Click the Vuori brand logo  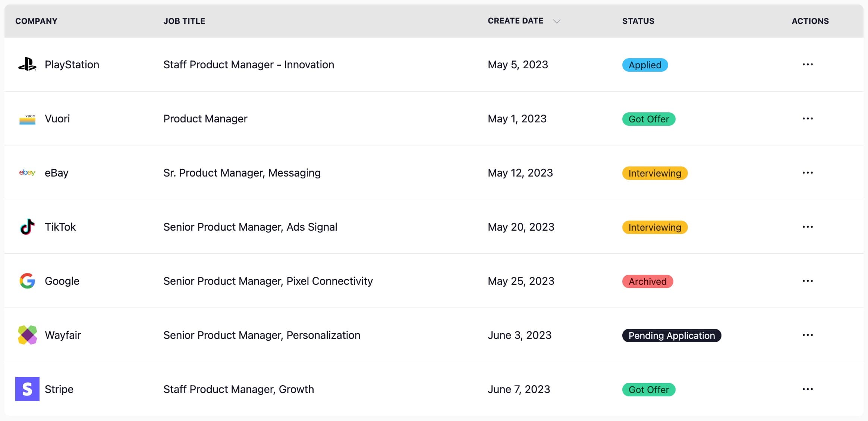coord(26,119)
